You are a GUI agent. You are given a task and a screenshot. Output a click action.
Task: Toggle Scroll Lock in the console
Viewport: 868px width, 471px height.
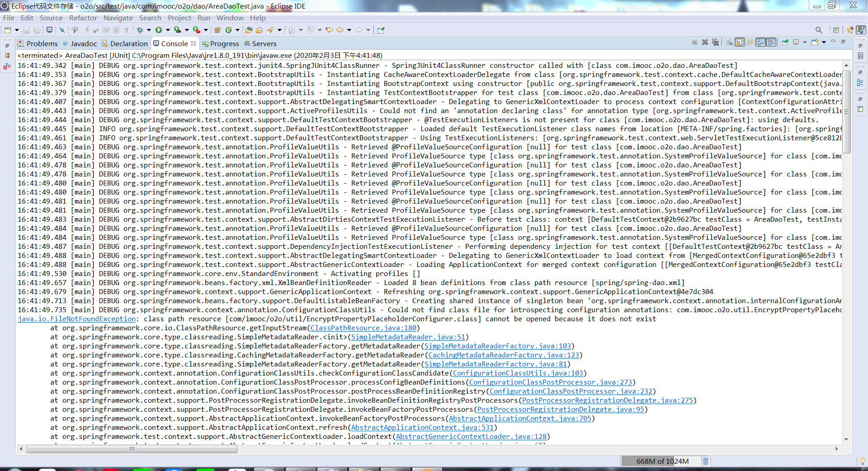pyautogui.click(x=740, y=42)
